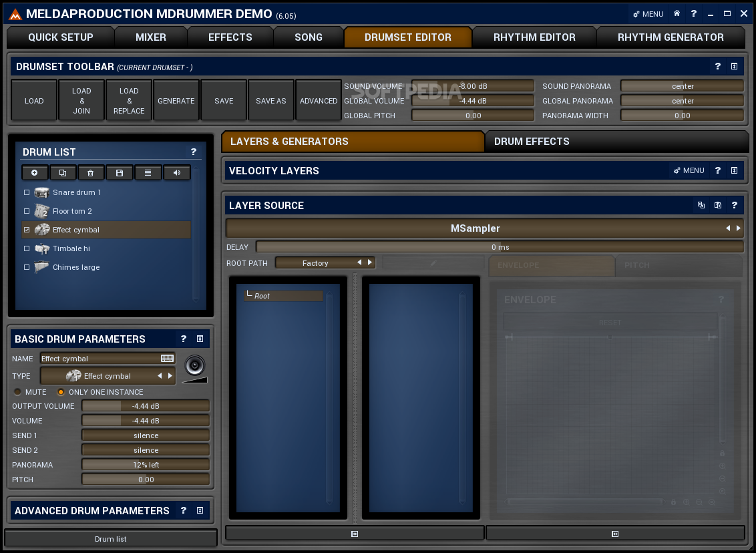Image resolution: width=756 pixels, height=553 pixels.
Task: Check the Snare drum 1 checkbox
Action: pyautogui.click(x=27, y=192)
